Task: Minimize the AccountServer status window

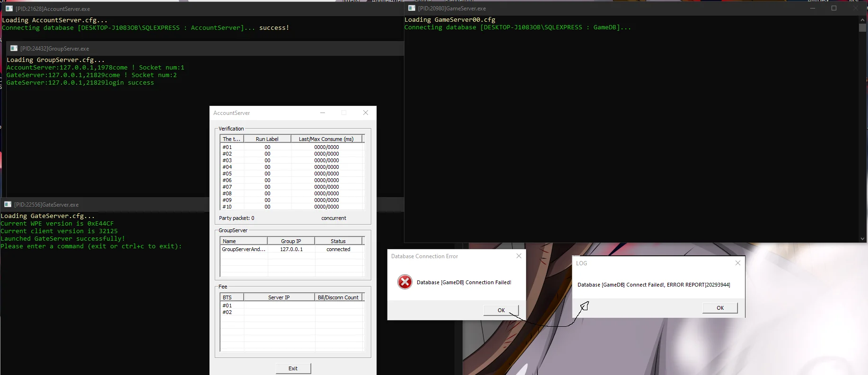Action: point(323,113)
